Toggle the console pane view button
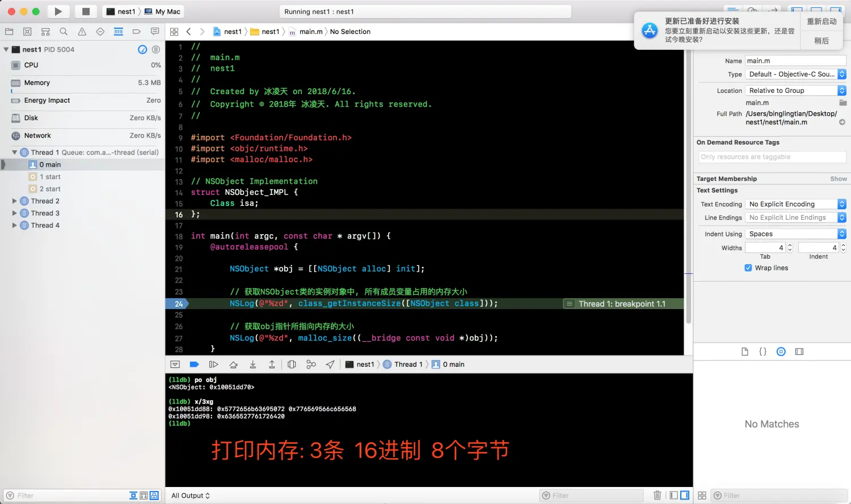851x504 pixels. click(685, 495)
